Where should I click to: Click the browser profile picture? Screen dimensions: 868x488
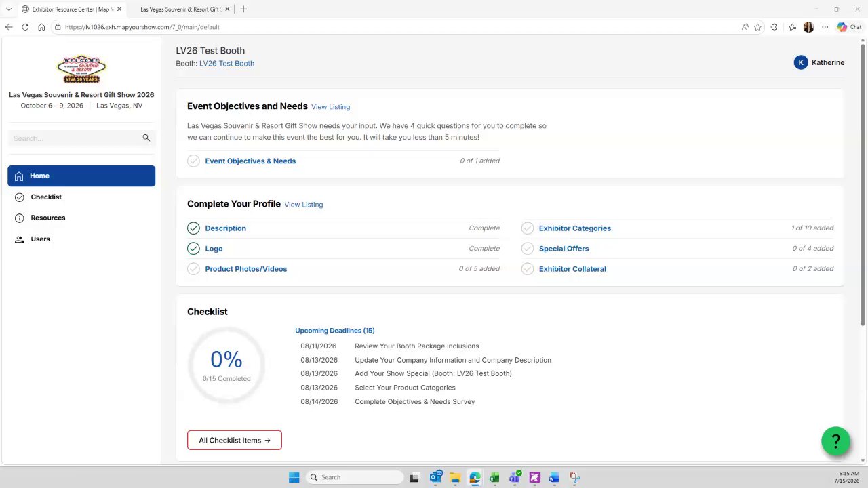point(808,27)
